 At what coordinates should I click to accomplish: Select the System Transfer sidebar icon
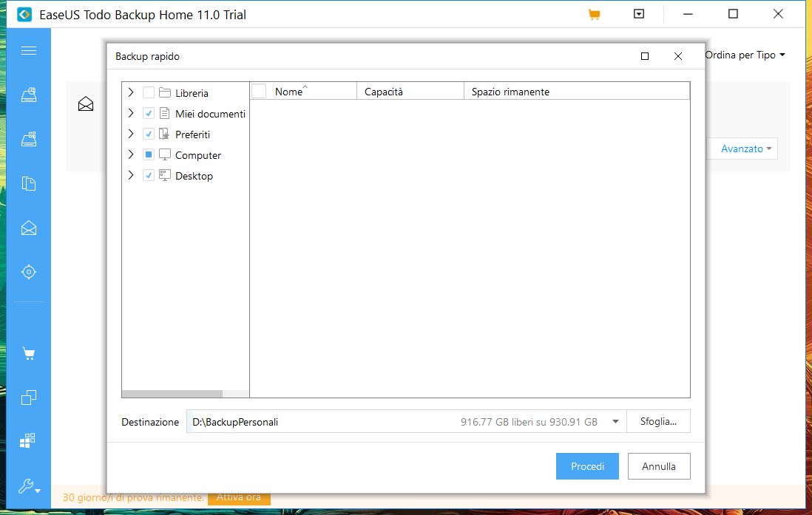pyautogui.click(x=27, y=440)
